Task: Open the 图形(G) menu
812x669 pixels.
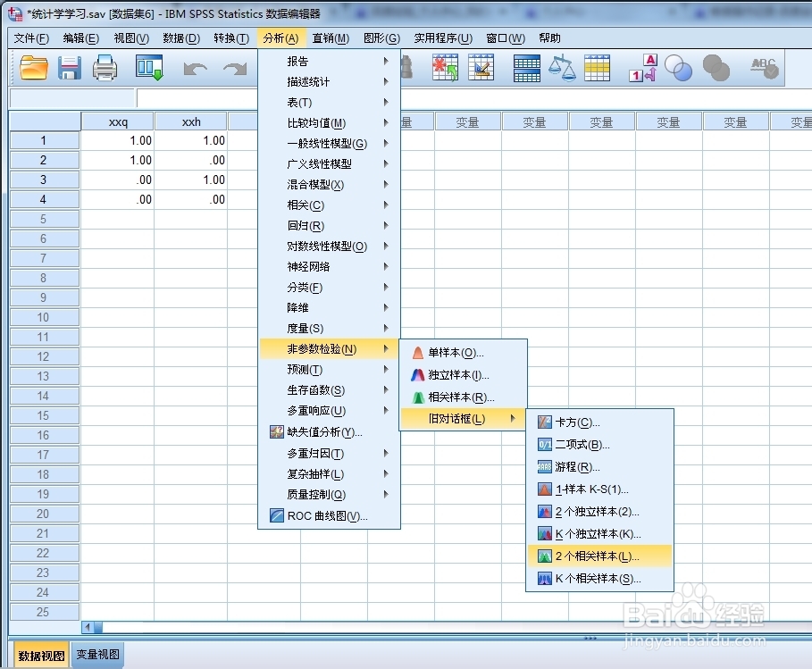Action: coord(381,38)
